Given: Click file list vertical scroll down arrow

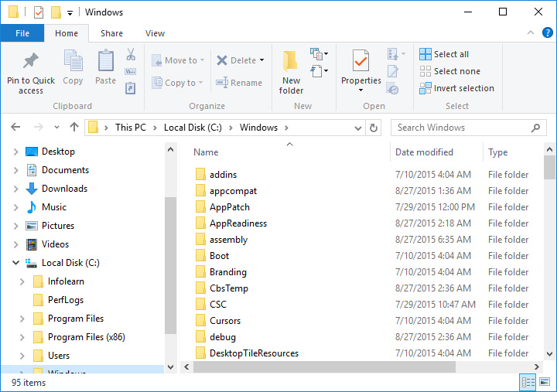Looking at the screenshot, I should coord(549,353).
